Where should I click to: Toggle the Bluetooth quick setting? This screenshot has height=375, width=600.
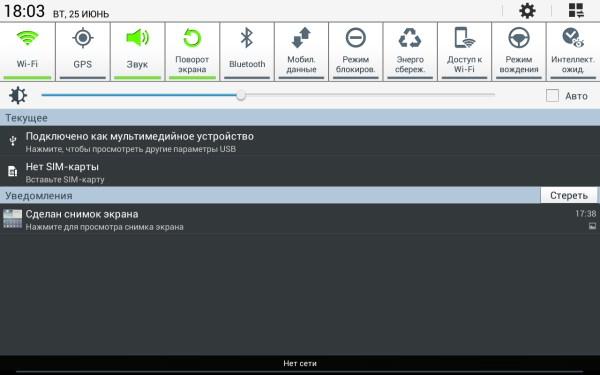click(247, 51)
